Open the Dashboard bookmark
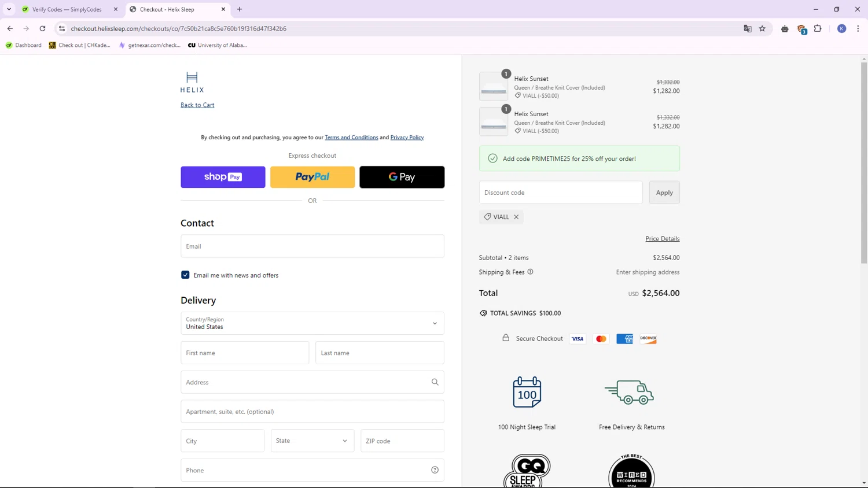 [23, 45]
